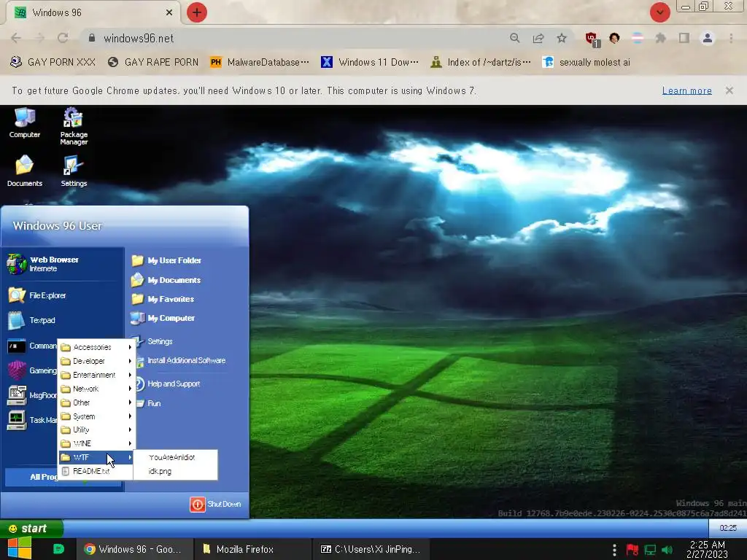Click the Learn more link
This screenshot has width=747, height=560.
coord(686,90)
